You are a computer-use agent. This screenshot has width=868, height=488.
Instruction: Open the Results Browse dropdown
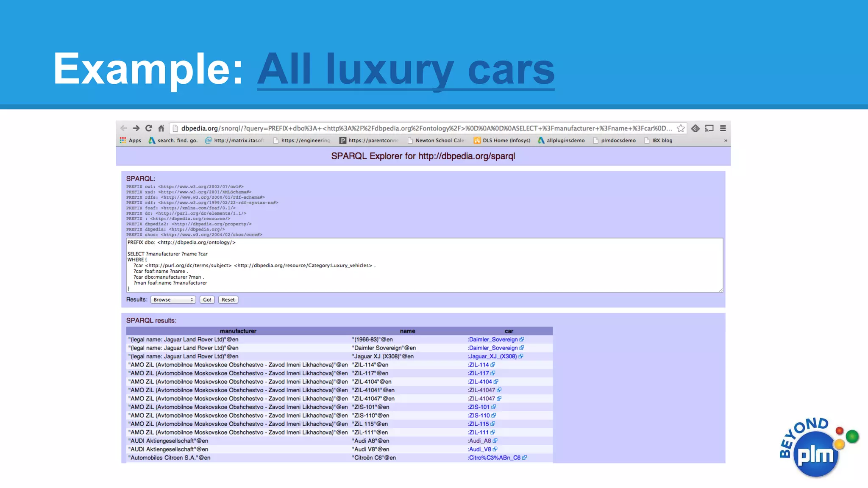click(x=173, y=299)
